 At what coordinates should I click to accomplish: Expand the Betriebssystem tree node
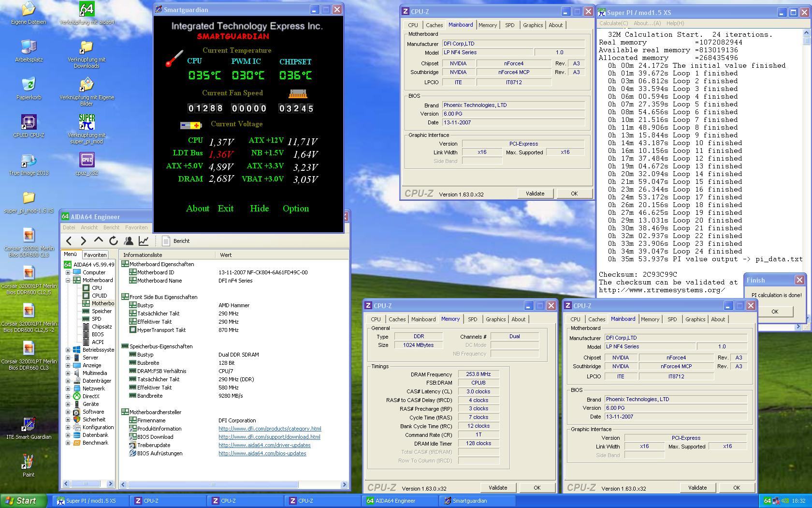(68, 350)
